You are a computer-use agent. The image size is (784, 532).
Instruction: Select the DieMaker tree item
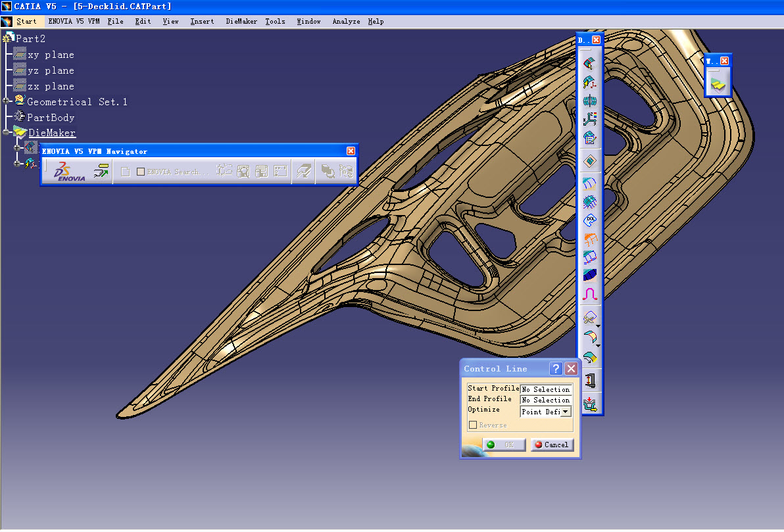[x=52, y=132]
